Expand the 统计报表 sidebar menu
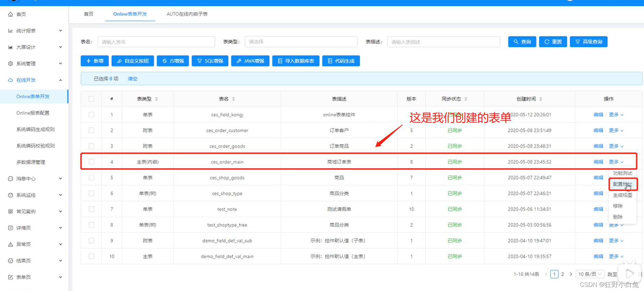The height and width of the screenshot is (291, 644). point(61,31)
